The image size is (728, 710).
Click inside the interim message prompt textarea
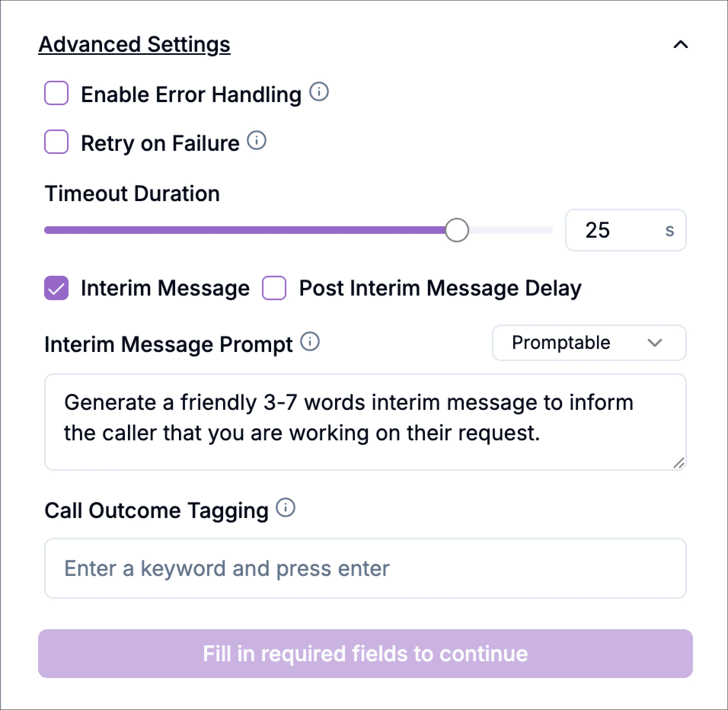(x=343, y=419)
